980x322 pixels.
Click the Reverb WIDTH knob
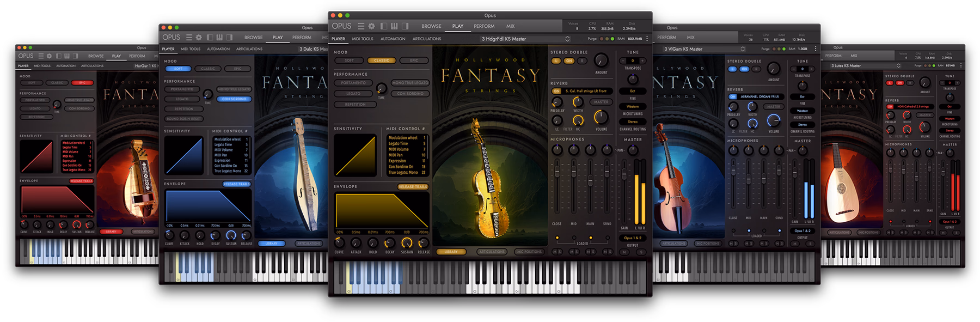[x=578, y=102]
